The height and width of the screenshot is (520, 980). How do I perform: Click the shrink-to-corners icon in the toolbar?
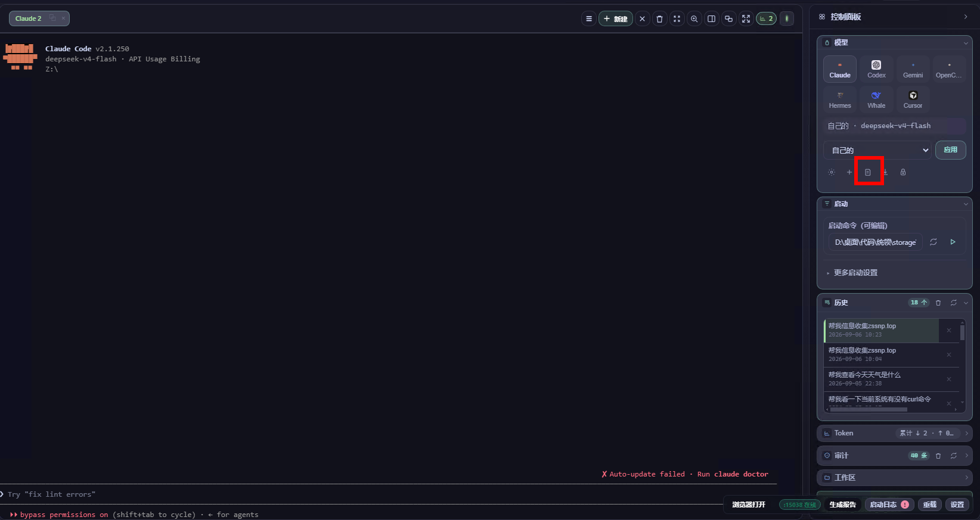coord(677,18)
